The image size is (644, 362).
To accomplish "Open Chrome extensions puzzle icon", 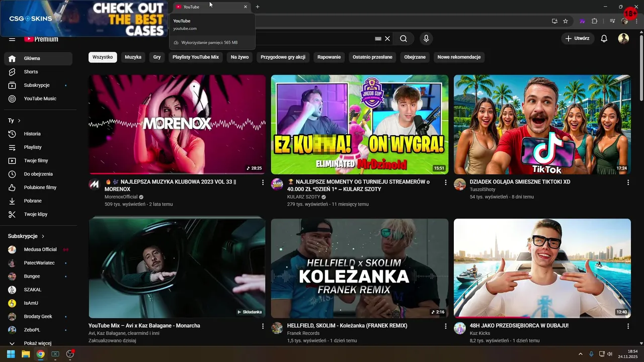I will point(594,21).
